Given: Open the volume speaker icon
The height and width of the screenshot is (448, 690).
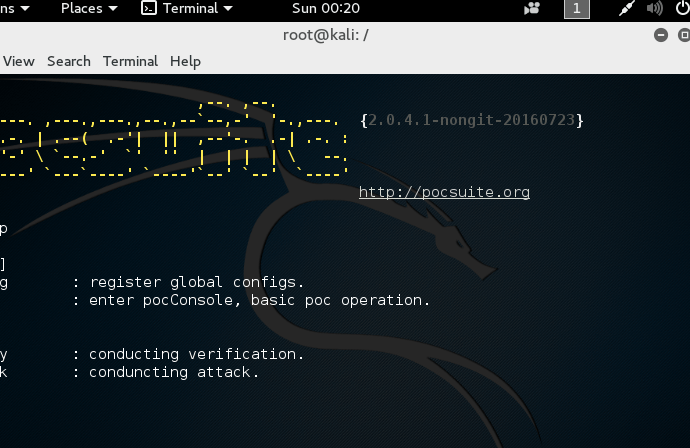Looking at the screenshot, I should tap(655, 8).
